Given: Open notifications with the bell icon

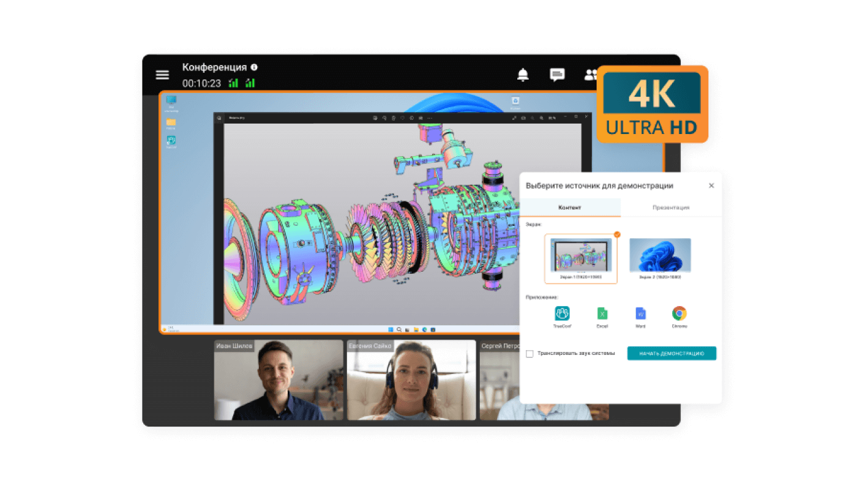Looking at the screenshot, I should pyautogui.click(x=523, y=75).
